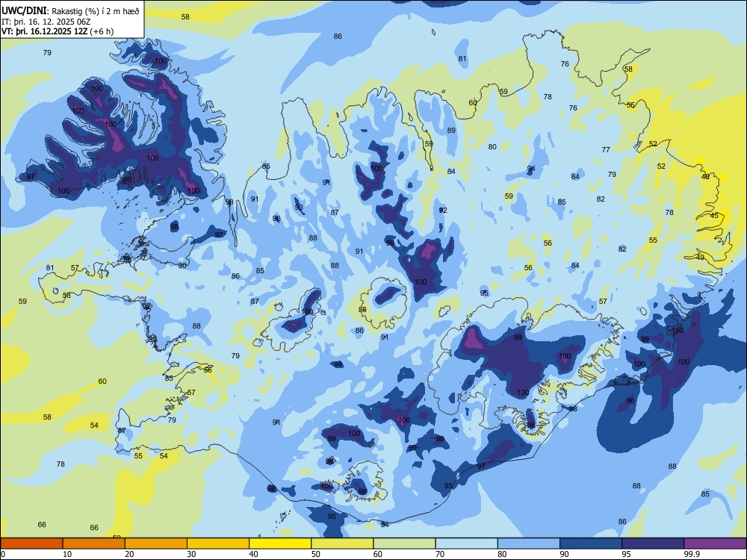The height and width of the screenshot is (560, 747).
Task: Click the '99.9' label on the legend scale
Action: [x=691, y=554]
